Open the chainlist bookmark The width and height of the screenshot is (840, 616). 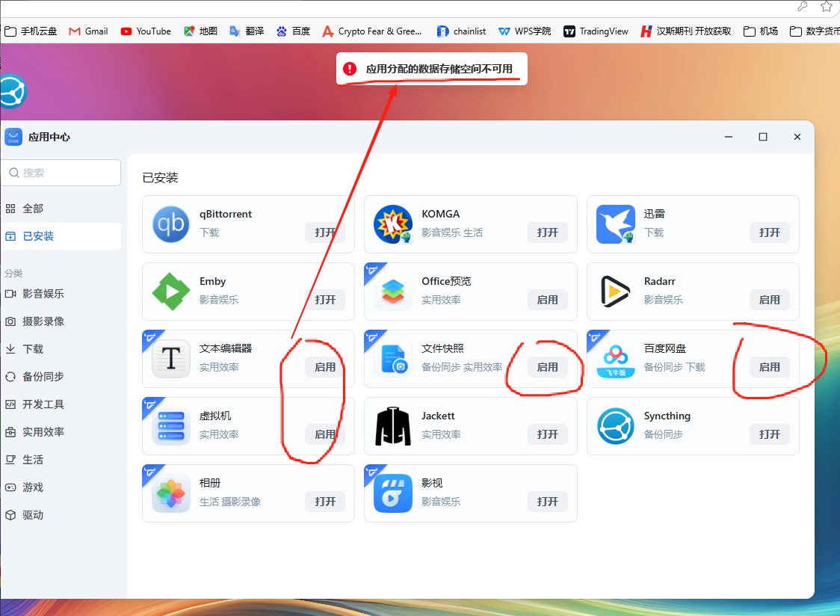pos(461,31)
